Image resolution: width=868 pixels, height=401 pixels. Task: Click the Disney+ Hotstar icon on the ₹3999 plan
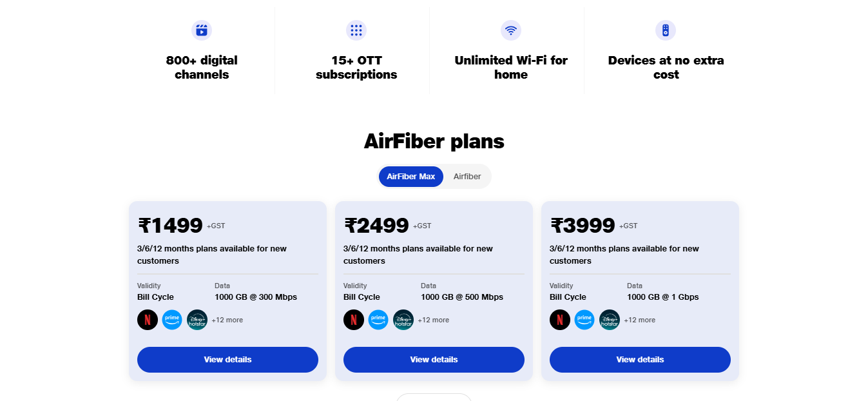610,320
